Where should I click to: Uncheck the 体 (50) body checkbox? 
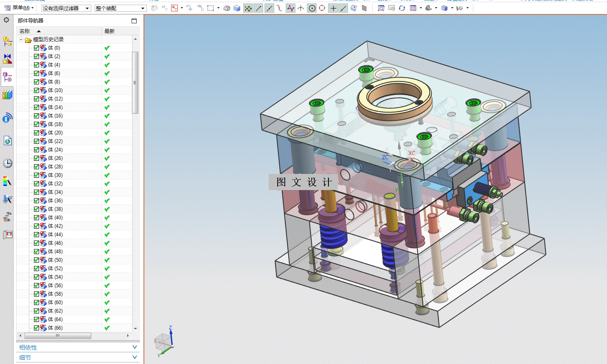pyautogui.click(x=37, y=260)
